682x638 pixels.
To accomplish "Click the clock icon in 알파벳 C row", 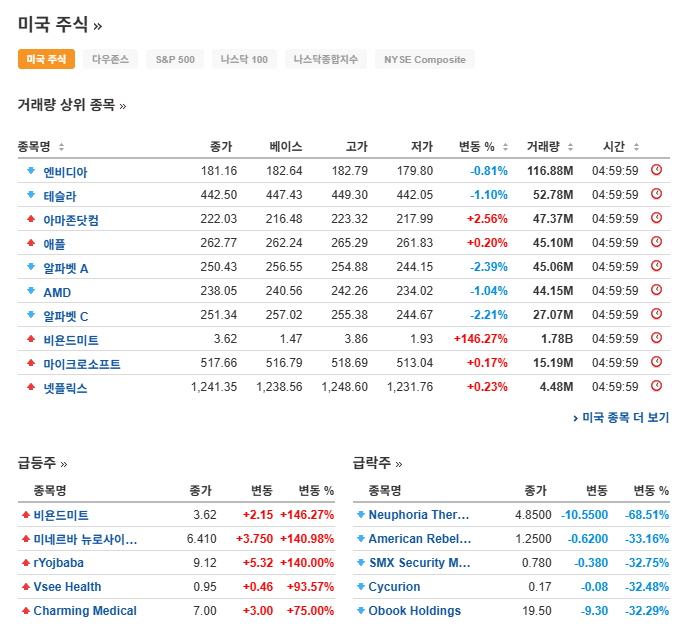I will click(x=656, y=314).
